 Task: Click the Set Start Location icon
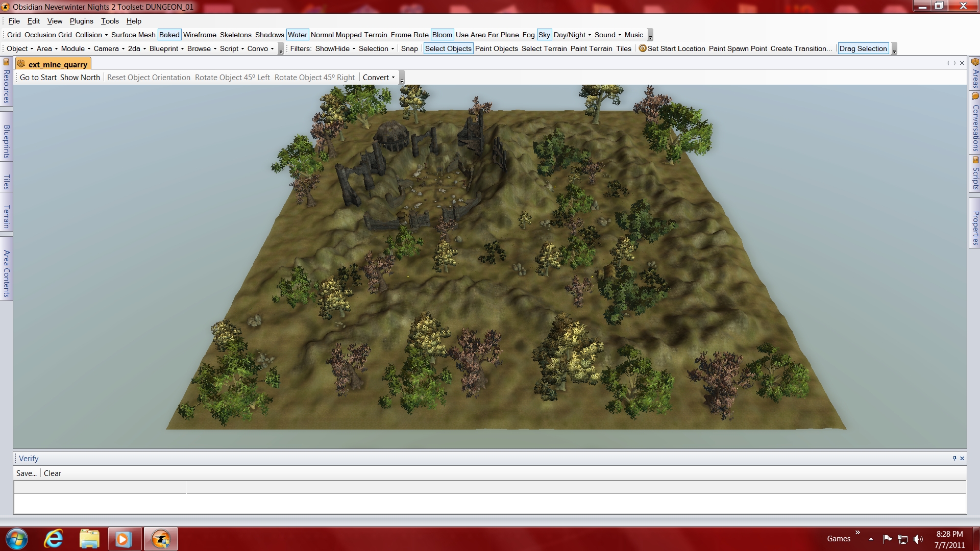[x=643, y=48]
